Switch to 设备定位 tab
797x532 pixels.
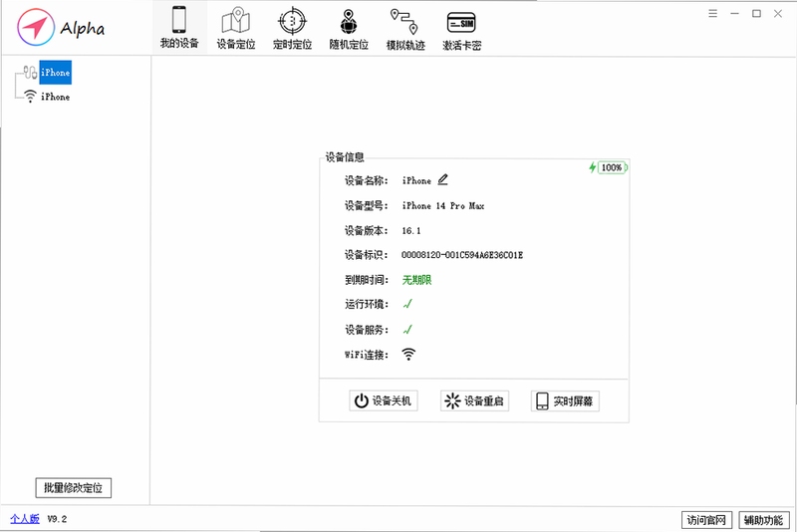click(x=236, y=28)
